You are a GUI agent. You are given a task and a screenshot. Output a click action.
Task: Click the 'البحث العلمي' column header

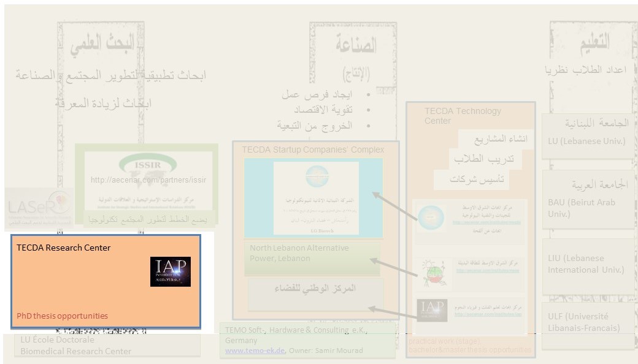[x=102, y=45]
